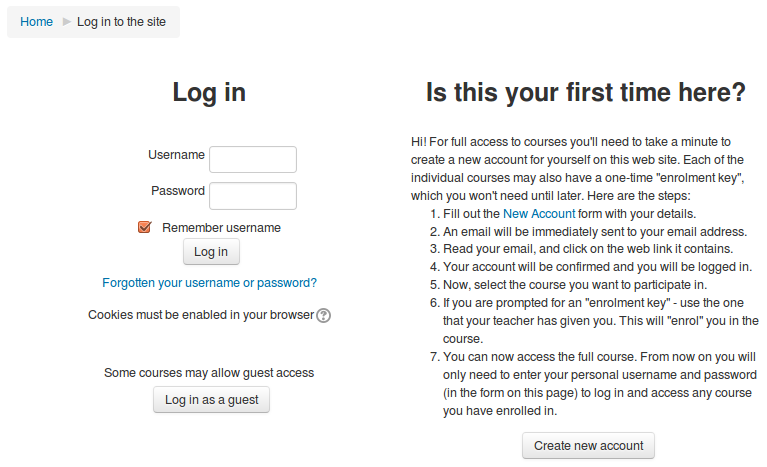Click the Password field label
The height and width of the screenshot is (467, 767).
(178, 190)
